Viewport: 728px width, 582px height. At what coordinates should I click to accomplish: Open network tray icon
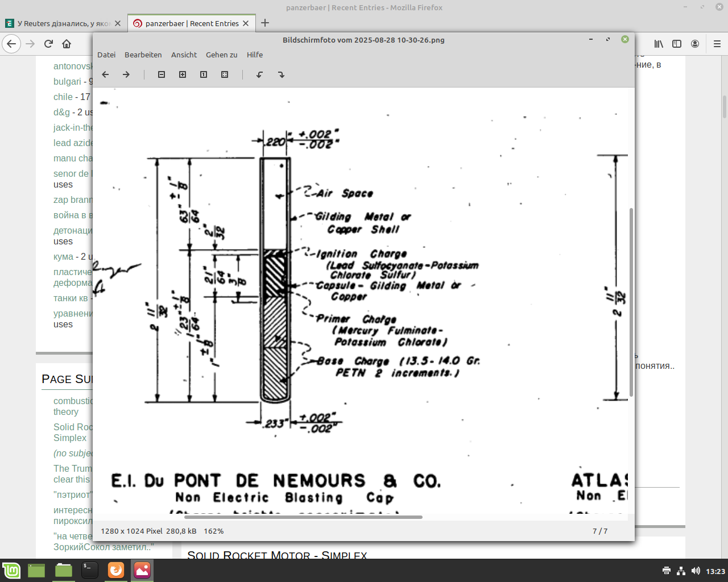681,571
